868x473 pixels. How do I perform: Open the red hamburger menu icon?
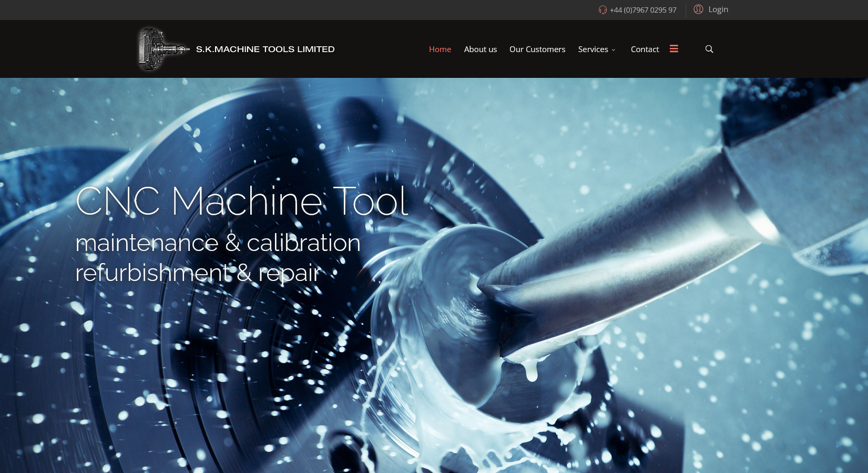[674, 49]
